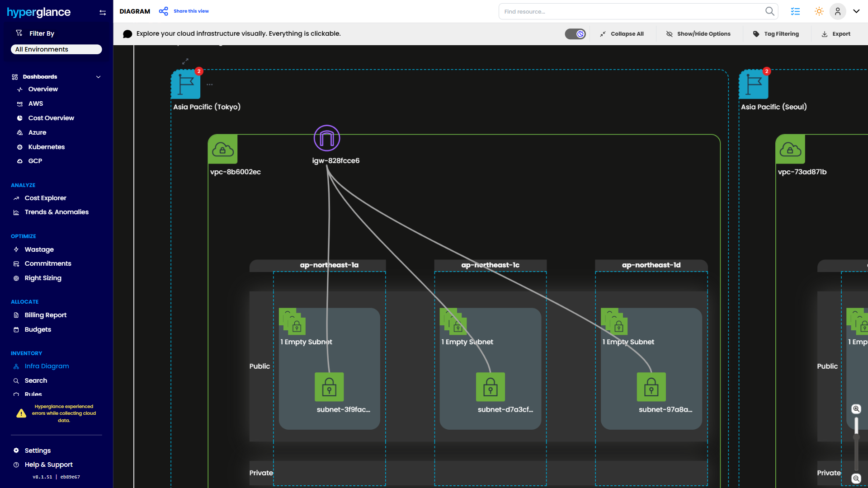Image resolution: width=868 pixels, height=488 pixels.
Task: Open the All Environments filter selector
Action: [56, 49]
